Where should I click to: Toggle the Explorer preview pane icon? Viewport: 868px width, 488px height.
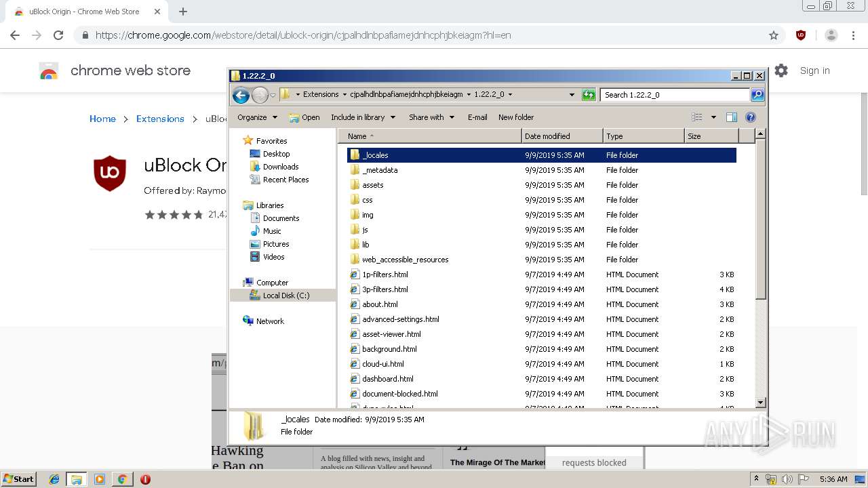click(x=731, y=117)
